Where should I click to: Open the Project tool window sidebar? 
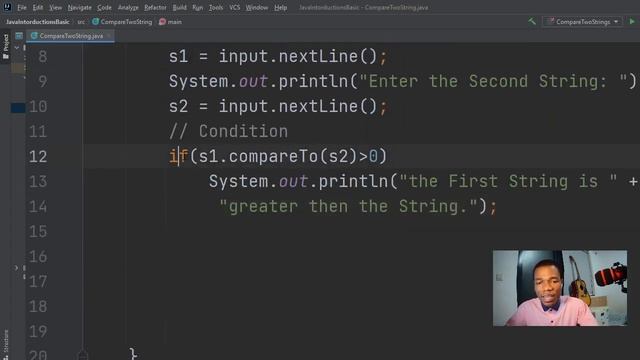coord(6,46)
